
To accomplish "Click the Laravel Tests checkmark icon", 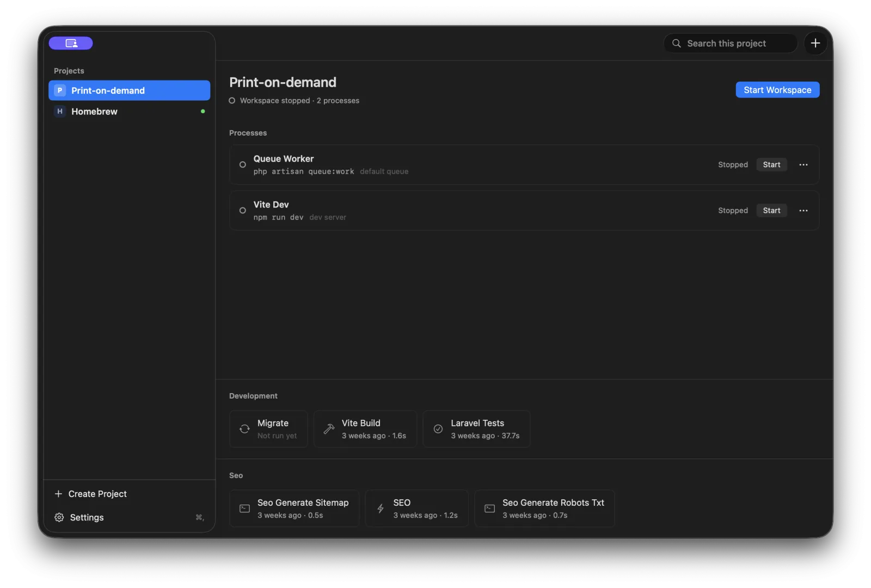I will click(x=438, y=429).
